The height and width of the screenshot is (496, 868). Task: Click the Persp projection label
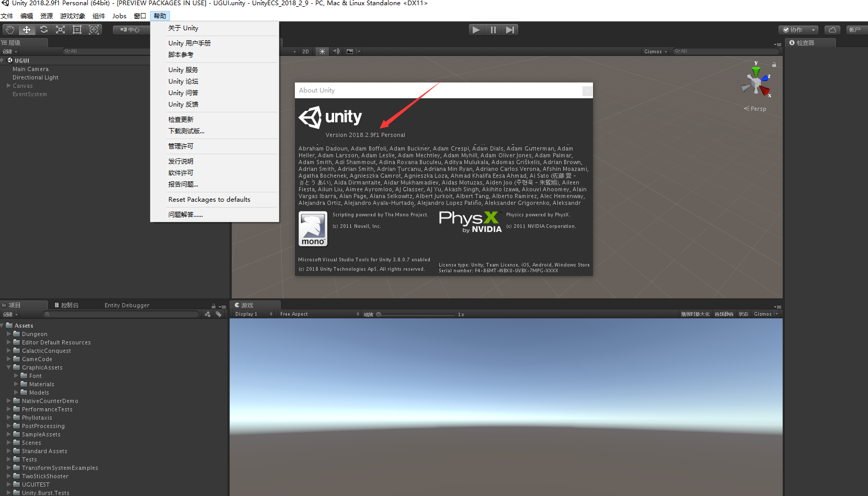click(x=755, y=109)
